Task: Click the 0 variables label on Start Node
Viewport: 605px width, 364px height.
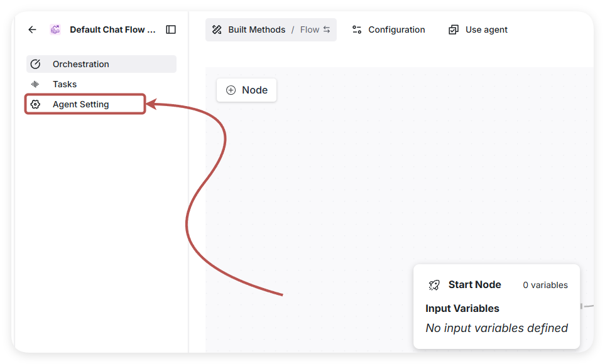Action: click(545, 285)
